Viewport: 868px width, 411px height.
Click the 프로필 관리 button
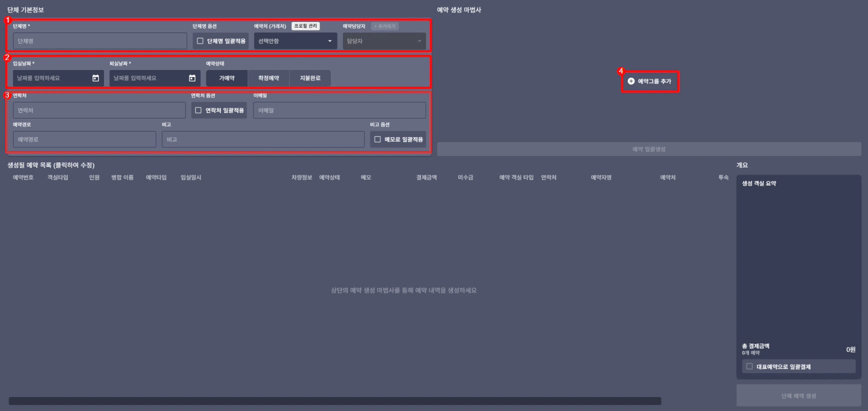click(x=305, y=26)
